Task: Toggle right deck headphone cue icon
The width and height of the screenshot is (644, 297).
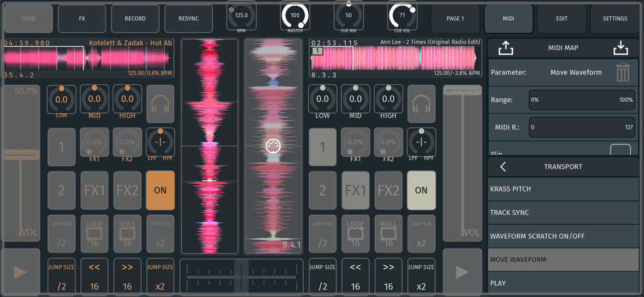Action: click(x=421, y=104)
